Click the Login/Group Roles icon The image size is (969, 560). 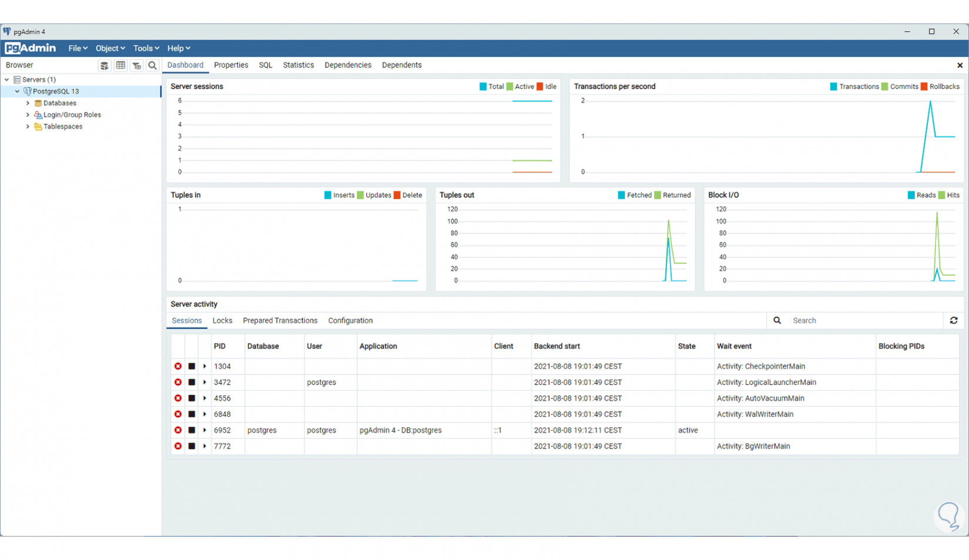tap(38, 115)
